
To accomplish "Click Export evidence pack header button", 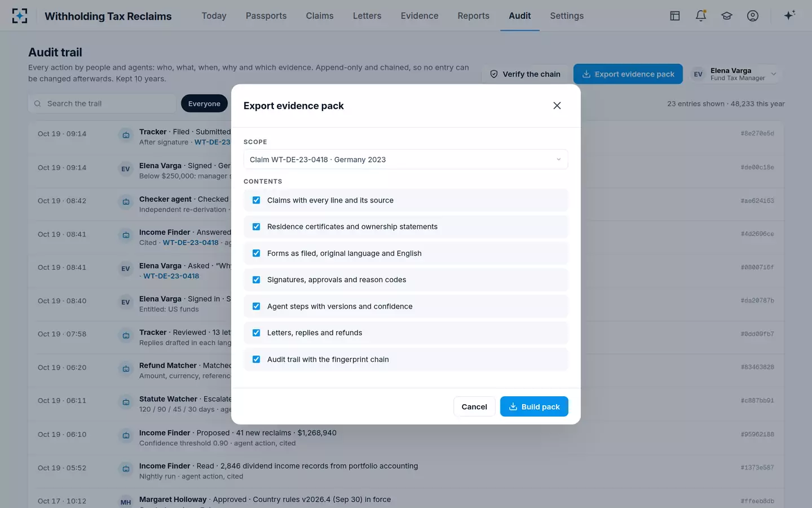I will (x=628, y=74).
